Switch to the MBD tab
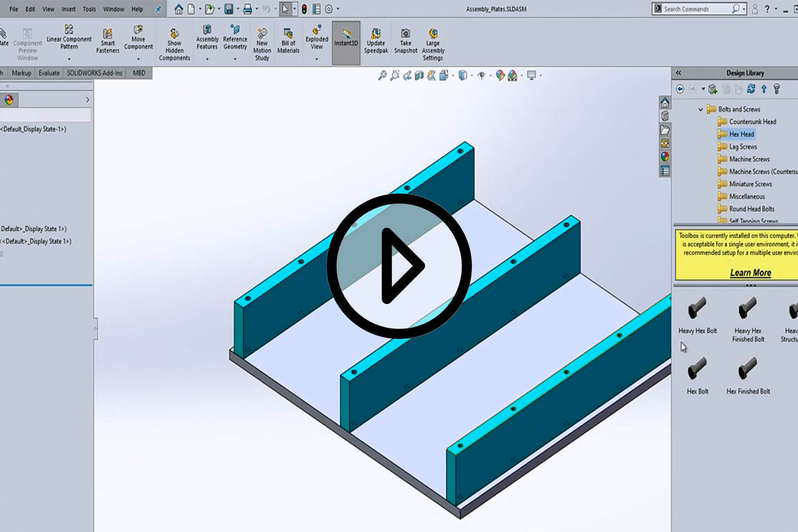The height and width of the screenshot is (532, 798). 139,73
